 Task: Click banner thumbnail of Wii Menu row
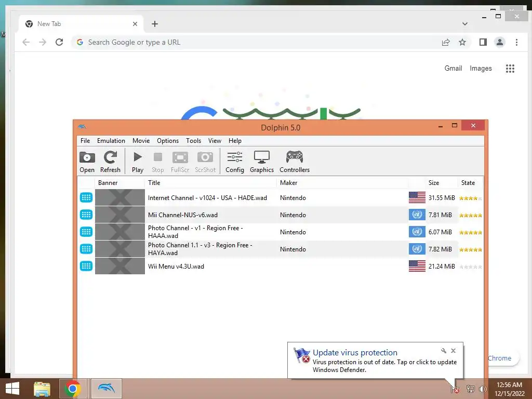[x=120, y=267]
